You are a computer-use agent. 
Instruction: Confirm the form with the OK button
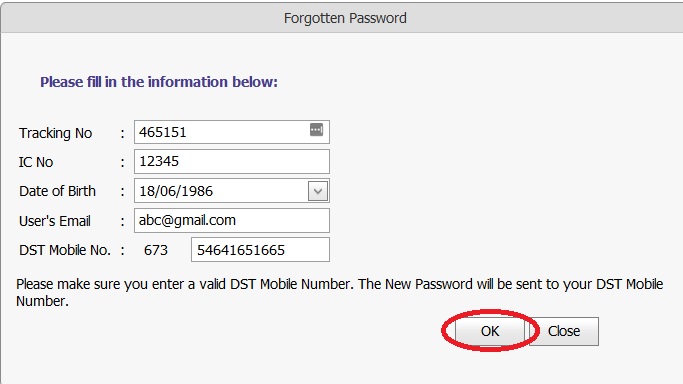[x=490, y=331]
